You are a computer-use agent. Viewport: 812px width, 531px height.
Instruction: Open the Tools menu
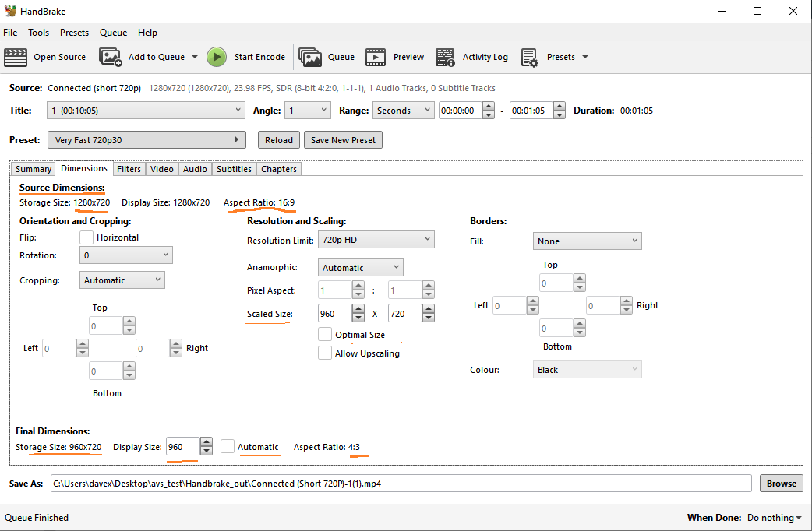pyautogui.click(x=38, y=33)
